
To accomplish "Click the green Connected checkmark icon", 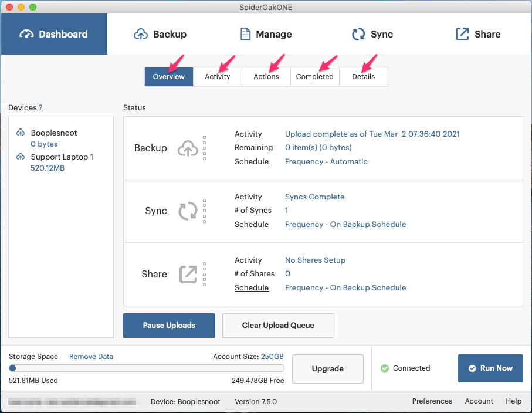I will point(385,368).
